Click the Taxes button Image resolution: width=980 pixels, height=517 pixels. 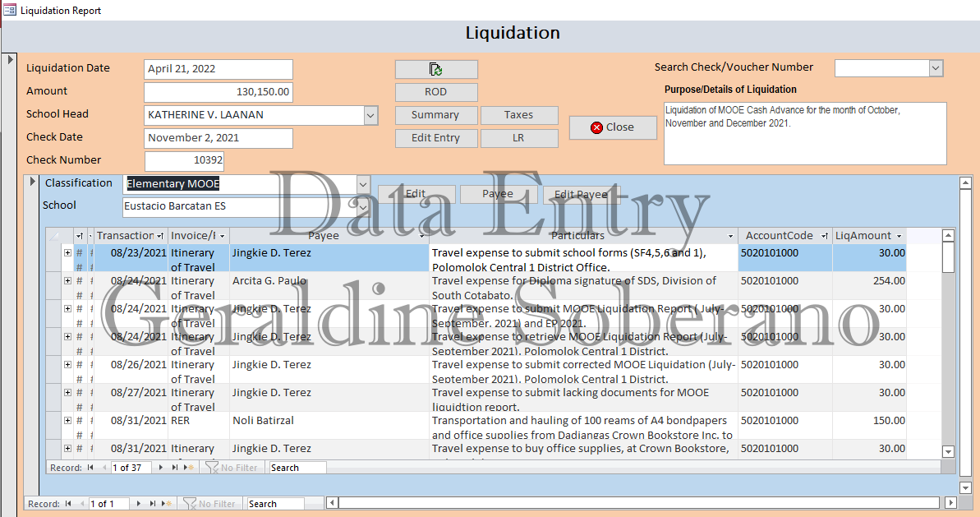coord(518,116)
